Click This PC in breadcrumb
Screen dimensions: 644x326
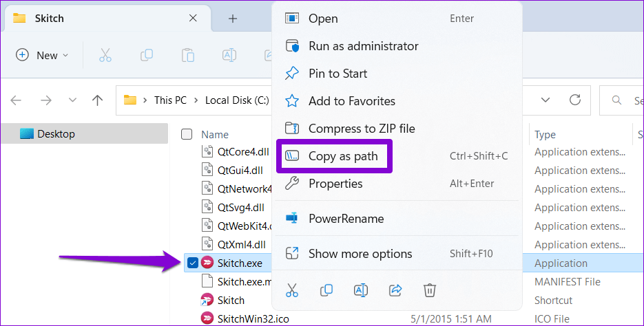[170, 100]
